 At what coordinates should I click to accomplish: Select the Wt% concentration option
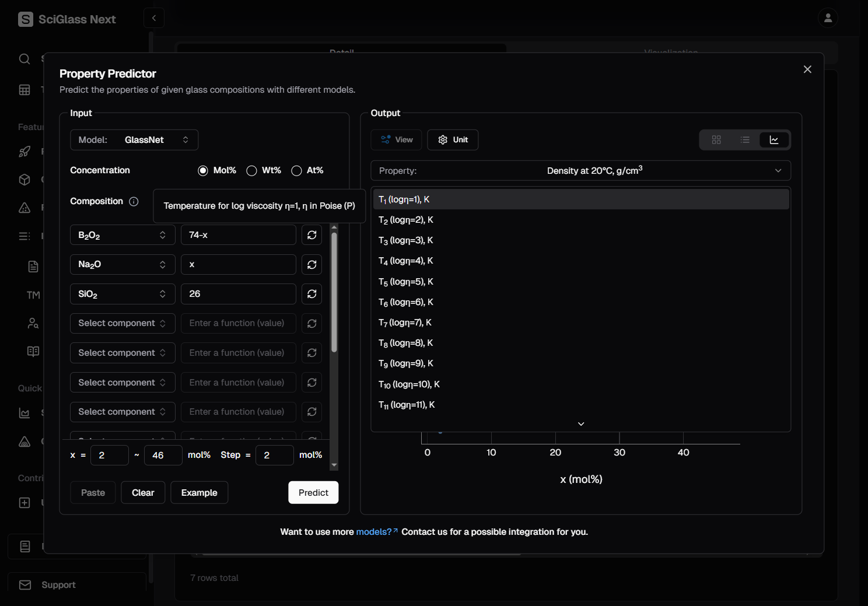click(251, 170)
